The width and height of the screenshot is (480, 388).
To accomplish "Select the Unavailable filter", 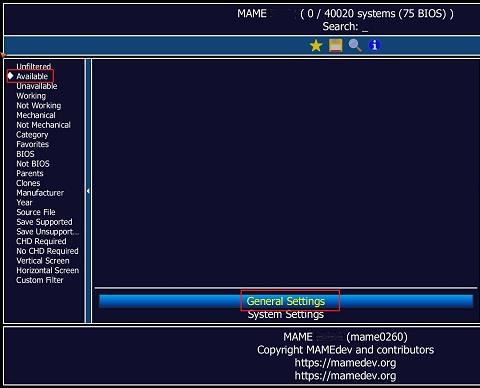I will [x=37, y=86].
